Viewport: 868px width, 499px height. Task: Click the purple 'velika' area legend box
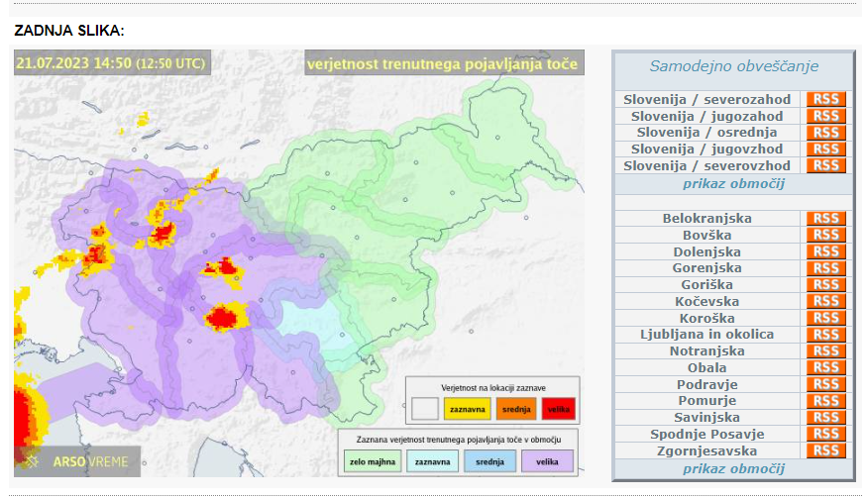click(x=547, y=460)
